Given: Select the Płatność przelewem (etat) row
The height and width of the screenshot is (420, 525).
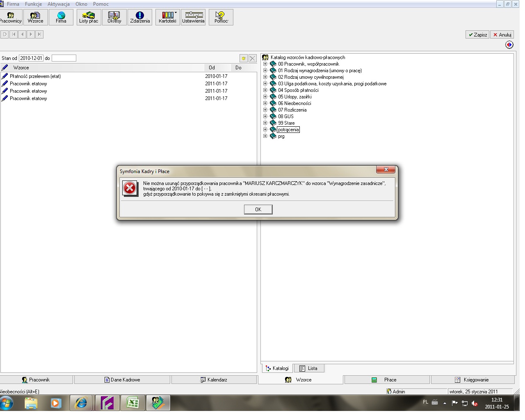Looking at the screenshot, I should pos(128,76).
